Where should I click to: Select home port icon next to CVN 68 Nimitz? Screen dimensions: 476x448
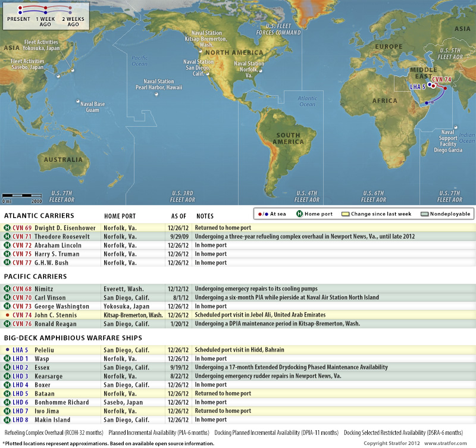7,289
